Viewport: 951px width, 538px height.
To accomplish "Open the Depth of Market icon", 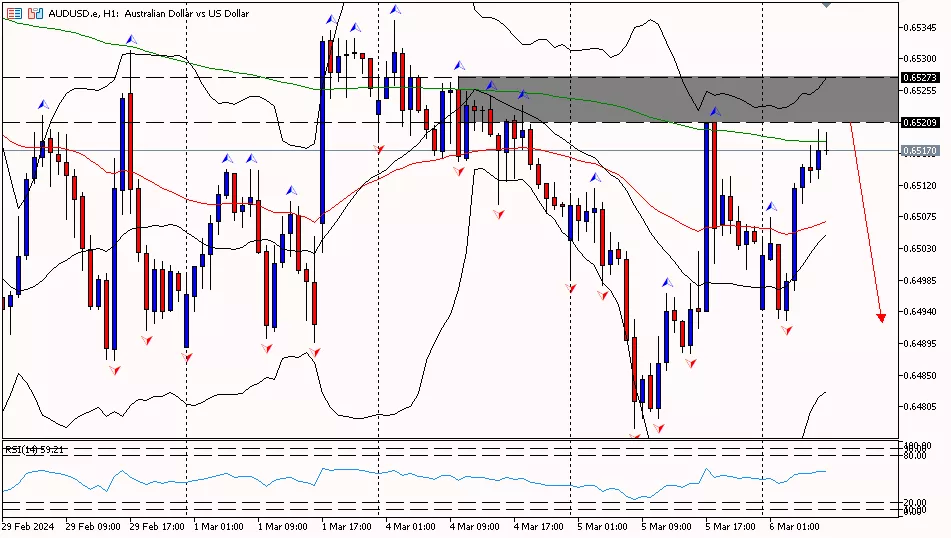I will click(15, 13).
